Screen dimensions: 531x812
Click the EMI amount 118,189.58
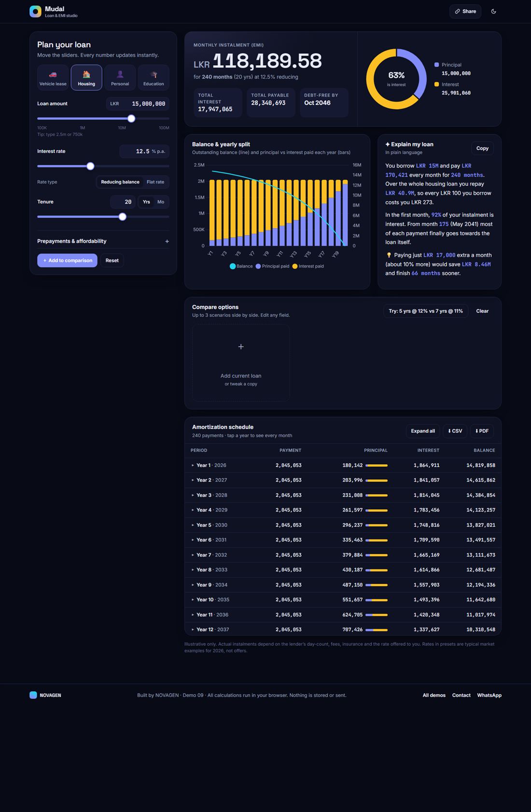click(x=267, y=61)
